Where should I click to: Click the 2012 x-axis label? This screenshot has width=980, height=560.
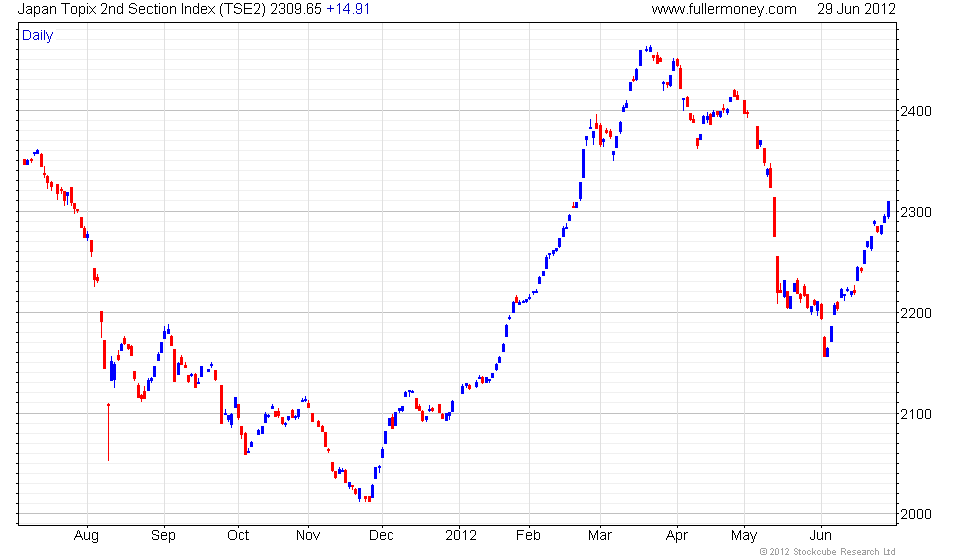point(461,536)
